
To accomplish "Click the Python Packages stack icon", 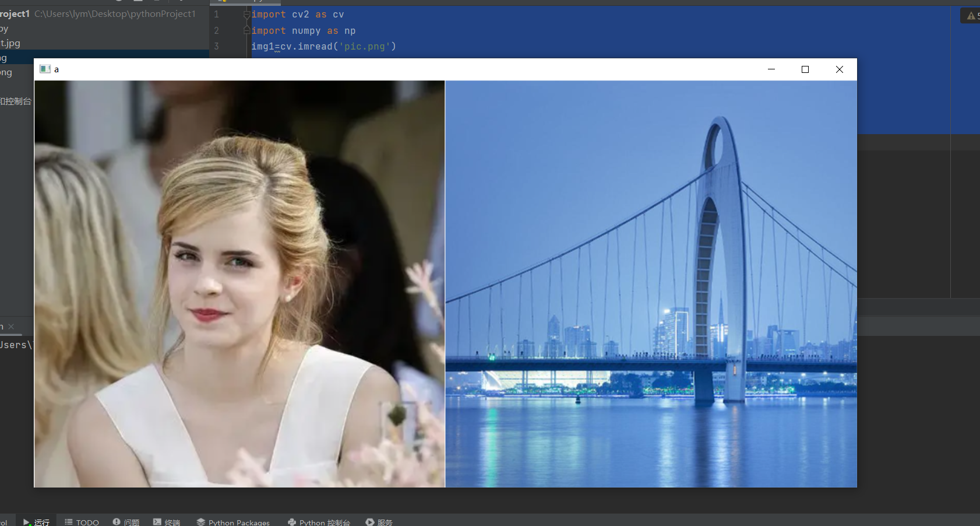I will tap(201, 522).
